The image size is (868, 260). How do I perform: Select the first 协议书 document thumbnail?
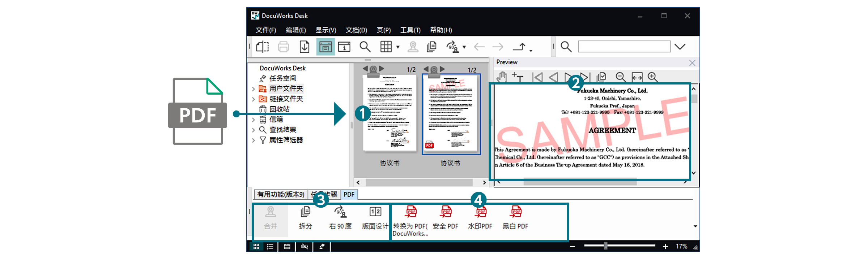[x=390, y=113]
